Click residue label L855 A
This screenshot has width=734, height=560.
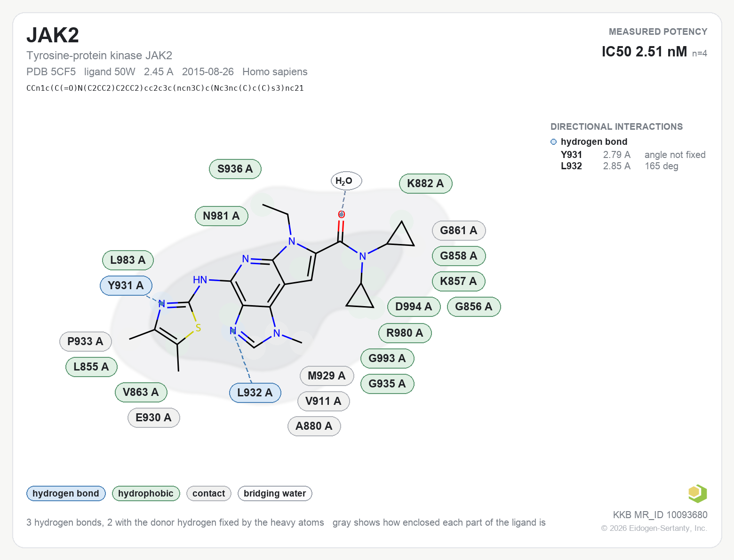91,367
